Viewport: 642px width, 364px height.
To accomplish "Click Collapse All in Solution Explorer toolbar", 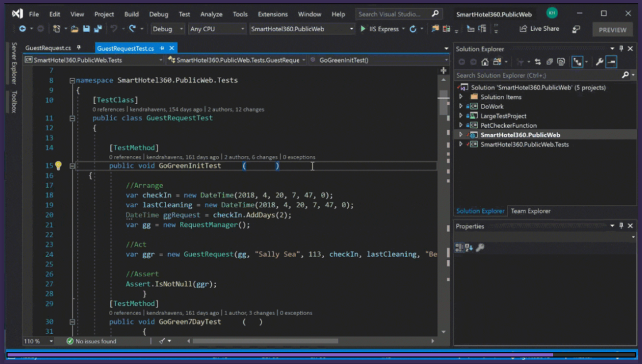I will pyautogui.click(x=550, y=61).
